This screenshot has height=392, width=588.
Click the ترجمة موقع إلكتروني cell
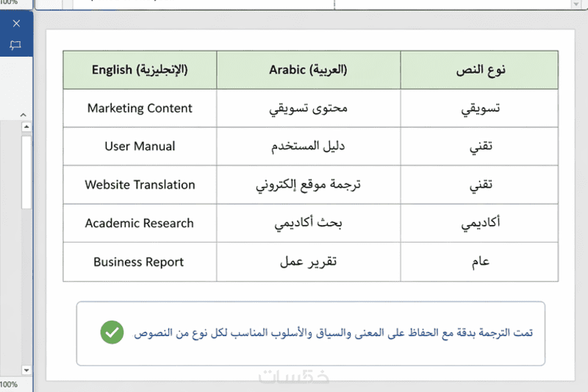click(x=308, y=185)
